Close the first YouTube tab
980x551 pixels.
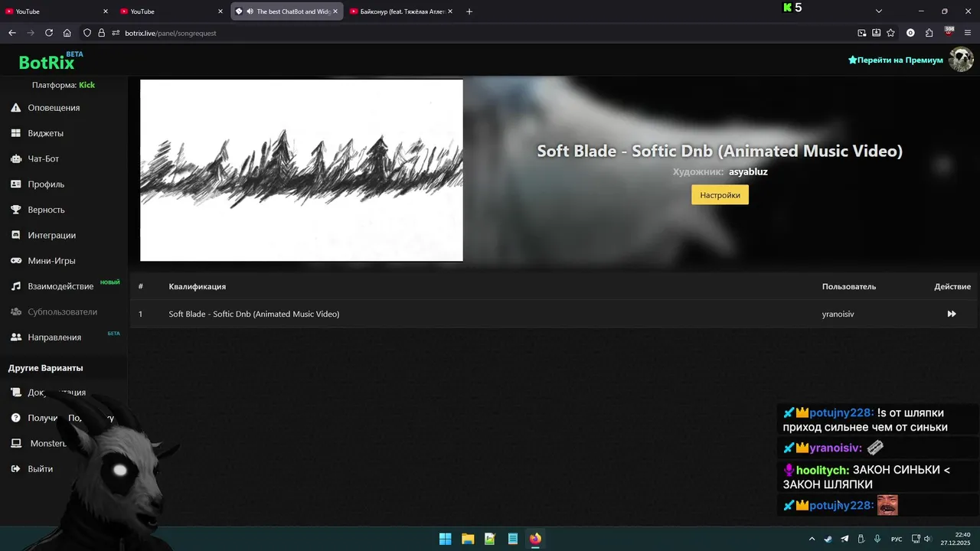click(106, 11)
